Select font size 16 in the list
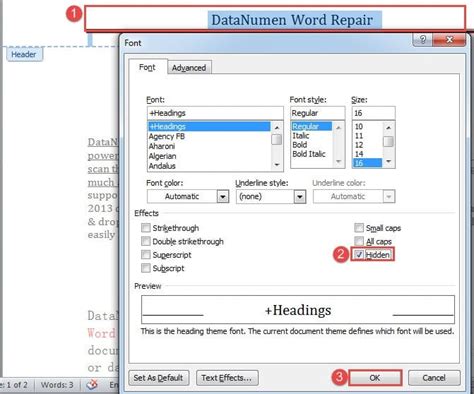The height and width of the screenshot is (394, 474). coord(367,163)
